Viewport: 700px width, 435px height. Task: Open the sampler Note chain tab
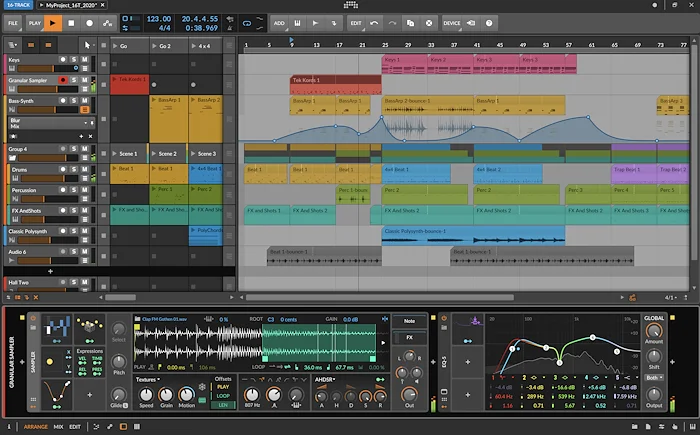click(x=409, y=321)
